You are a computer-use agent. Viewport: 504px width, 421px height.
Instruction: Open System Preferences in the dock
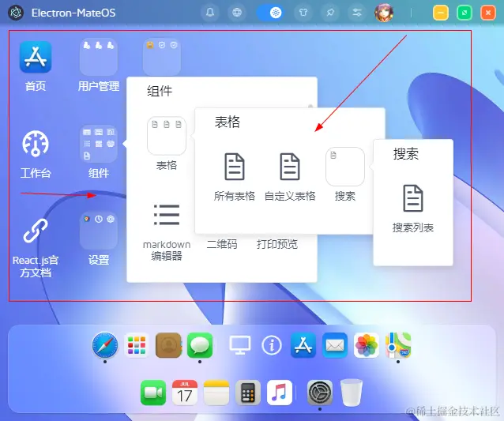point(320,393)
